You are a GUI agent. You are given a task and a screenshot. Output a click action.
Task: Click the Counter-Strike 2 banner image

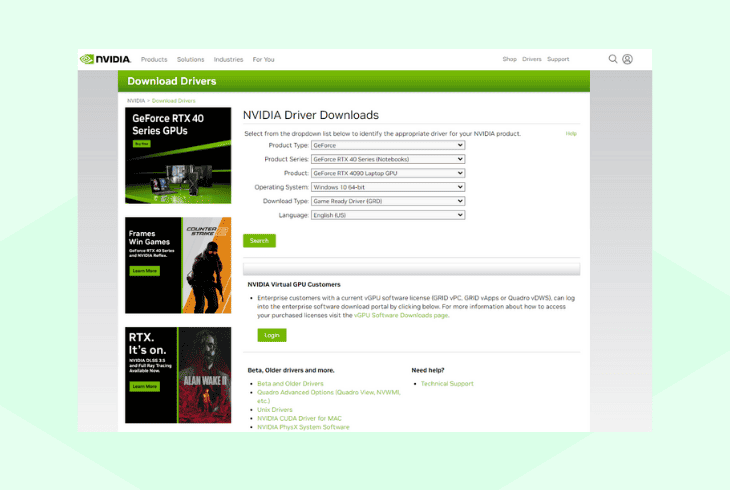point(206,265)
